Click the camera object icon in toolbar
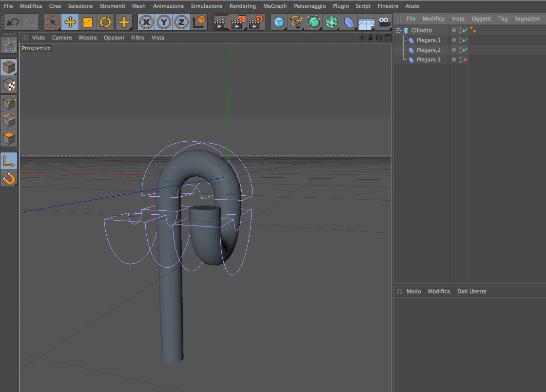The width and height of the screenshot is (546, 392). pos(385,22)
